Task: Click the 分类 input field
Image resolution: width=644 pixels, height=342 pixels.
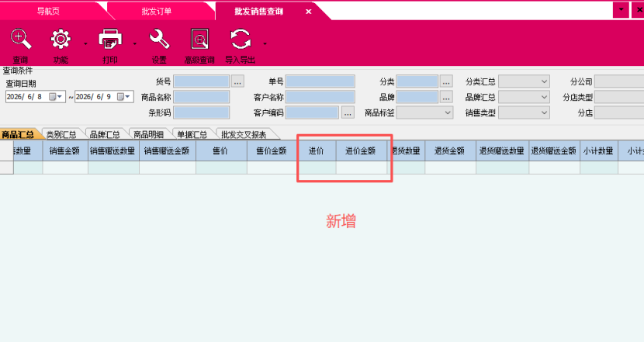Action: pos(417,81)
